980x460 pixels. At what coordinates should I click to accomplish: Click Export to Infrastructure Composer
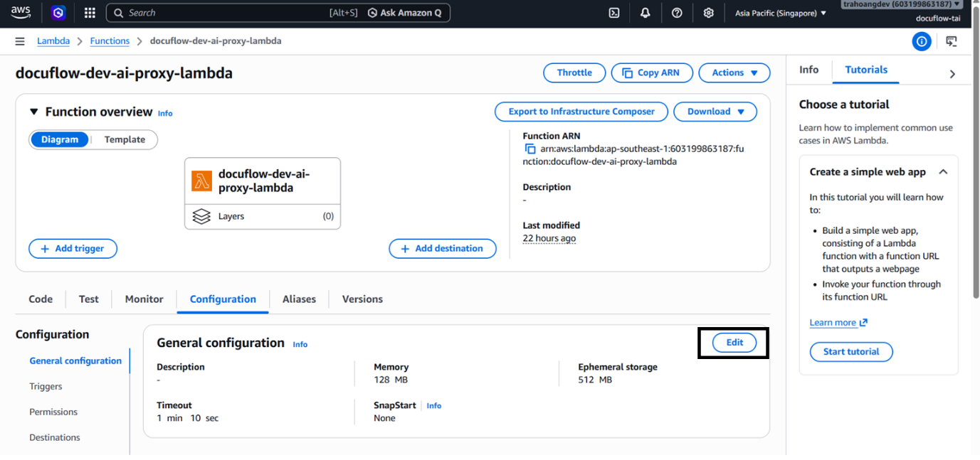click(581, 112)
